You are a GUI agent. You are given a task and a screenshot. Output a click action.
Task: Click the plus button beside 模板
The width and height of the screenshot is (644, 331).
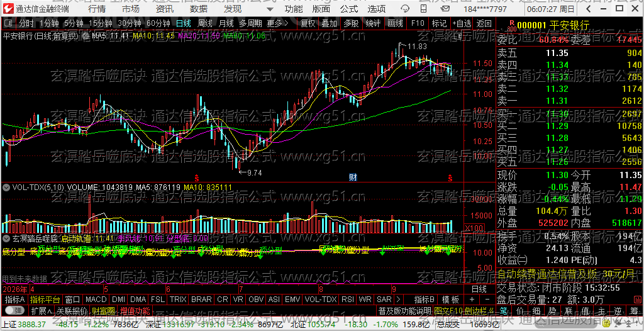[x=472, y=300]
